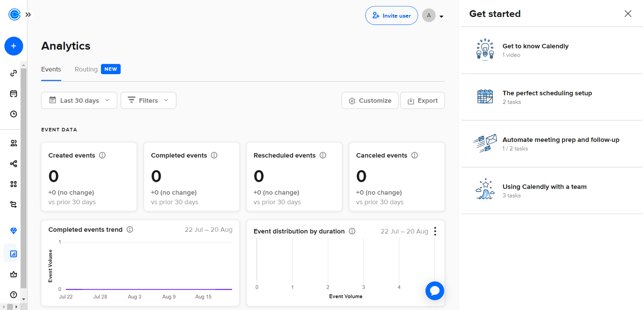The image size is (644, 310).
Task: Click the star rocket team illustration
Action: coord(485,189)
